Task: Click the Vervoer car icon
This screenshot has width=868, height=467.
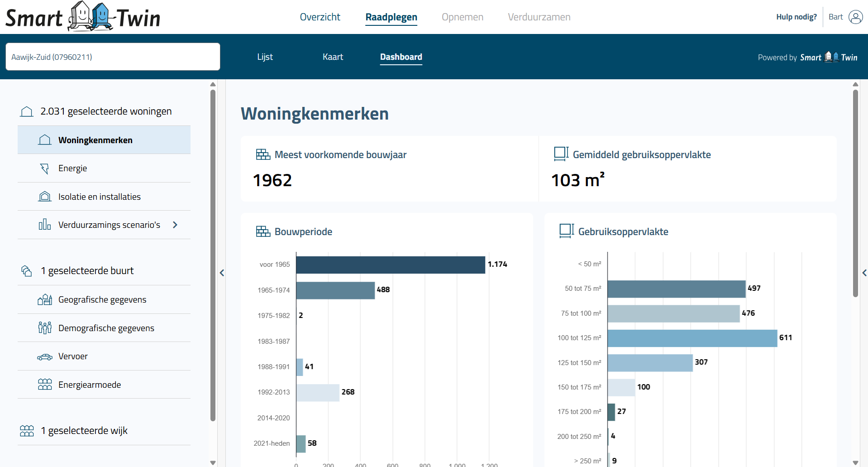Action: (44, 356)
